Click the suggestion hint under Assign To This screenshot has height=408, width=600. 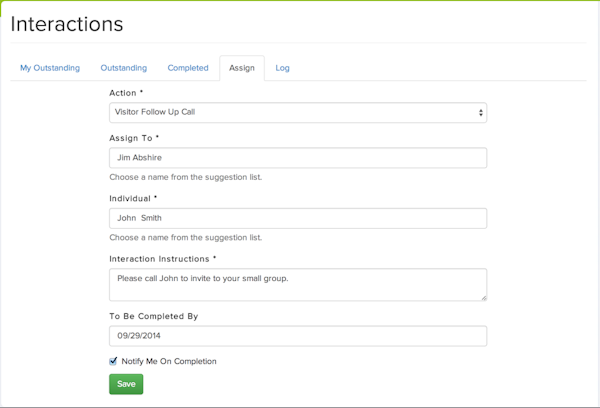point(186,177)
